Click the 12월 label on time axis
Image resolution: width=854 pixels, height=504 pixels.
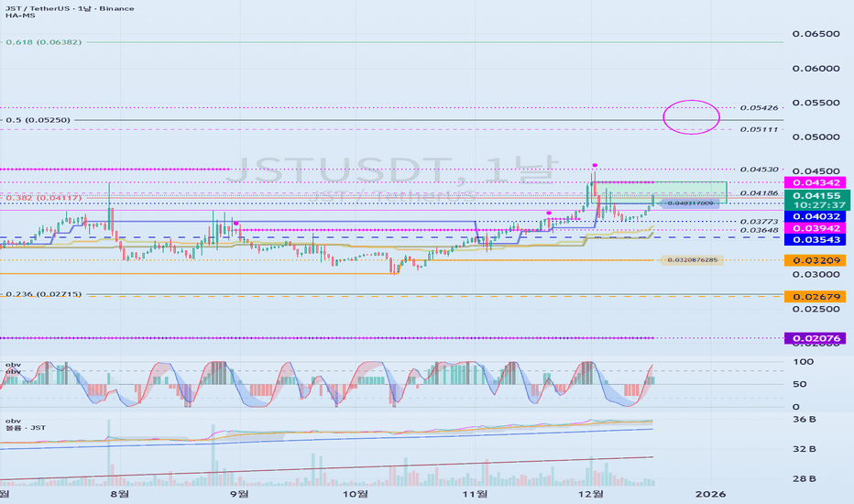pyautogui.click(x=591, y=494)
